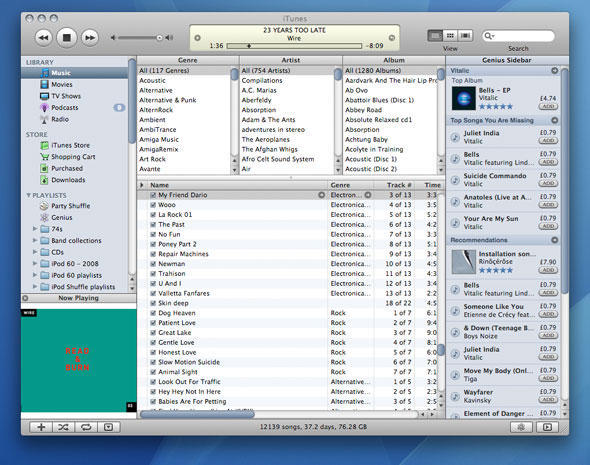Select All (117 Genres) in Genre browser

[x=184, y=70]
